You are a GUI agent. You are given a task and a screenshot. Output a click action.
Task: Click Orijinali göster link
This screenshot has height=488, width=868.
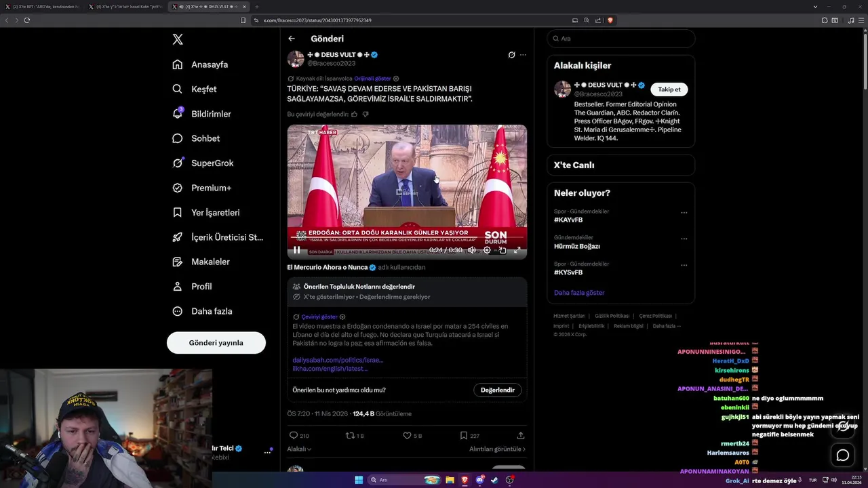click(372, 79)
